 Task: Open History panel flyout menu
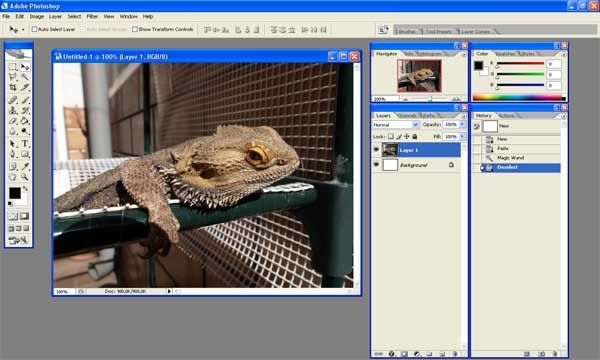(x=564, y=116)
